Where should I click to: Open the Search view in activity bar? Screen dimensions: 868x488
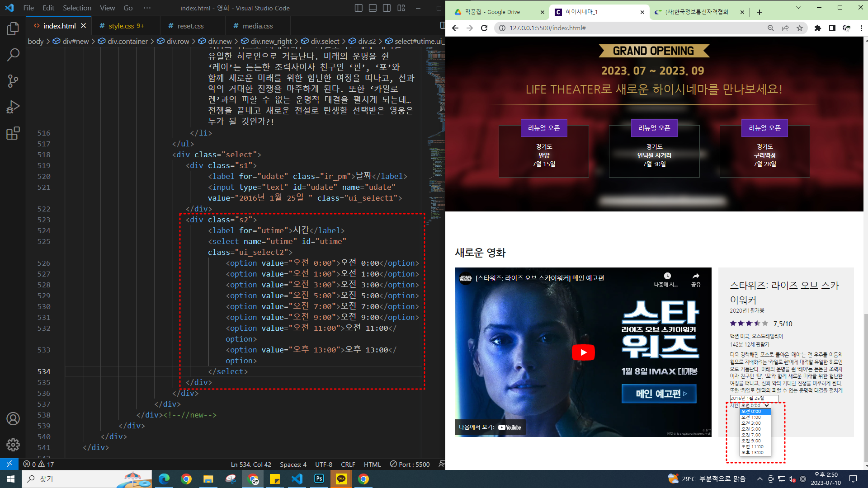click(13, 55)
